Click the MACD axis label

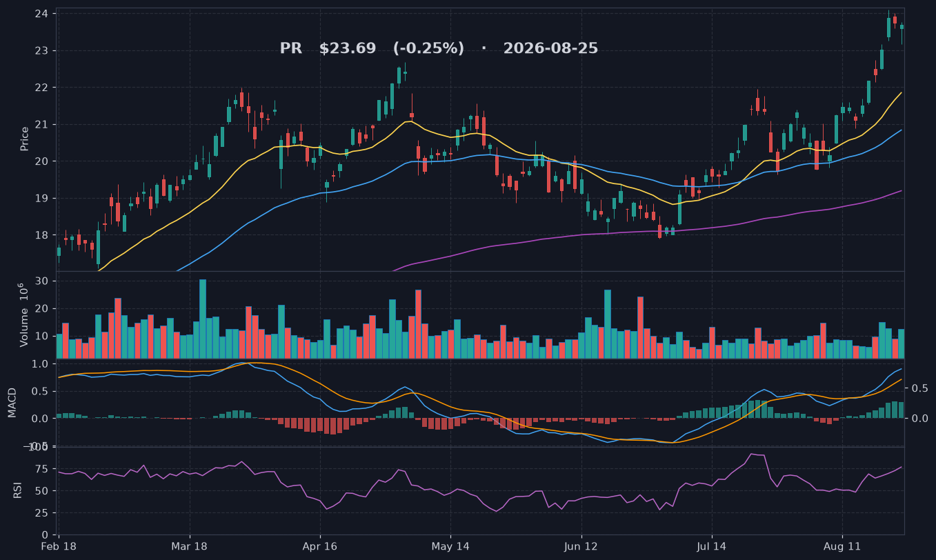click(12, 403)
